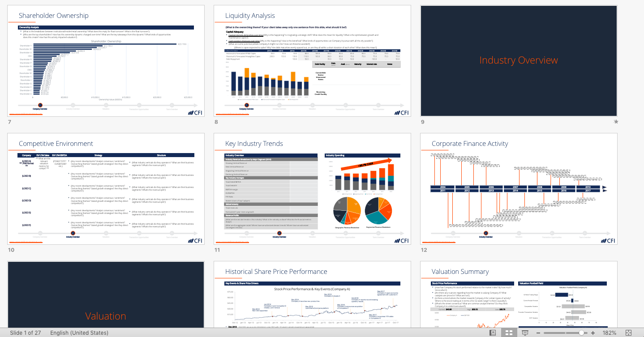Click slide number 11 label
Screen dimensions: 644x337
[217, 250]
